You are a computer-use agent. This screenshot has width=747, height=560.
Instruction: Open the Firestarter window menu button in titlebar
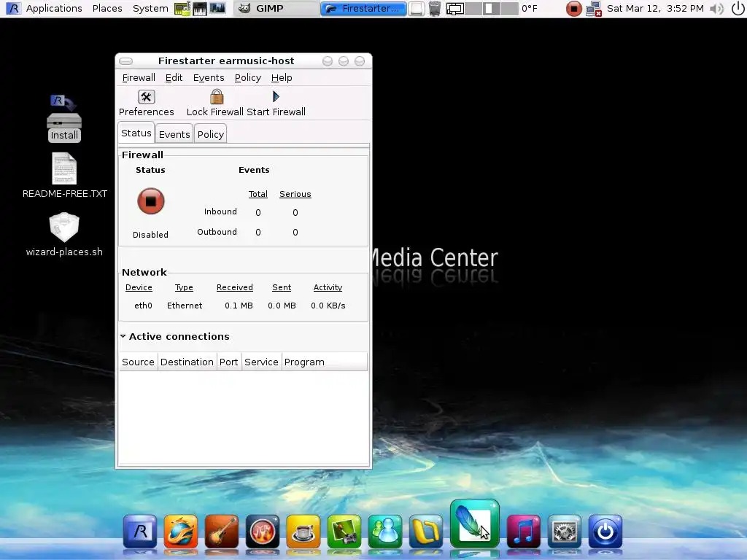125,61
